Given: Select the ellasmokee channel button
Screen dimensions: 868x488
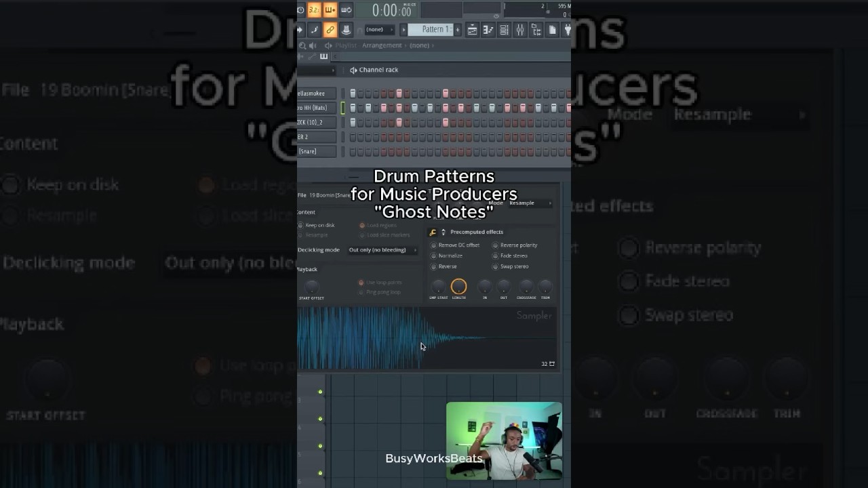Looking at the screenshot, I should (316, 94).
